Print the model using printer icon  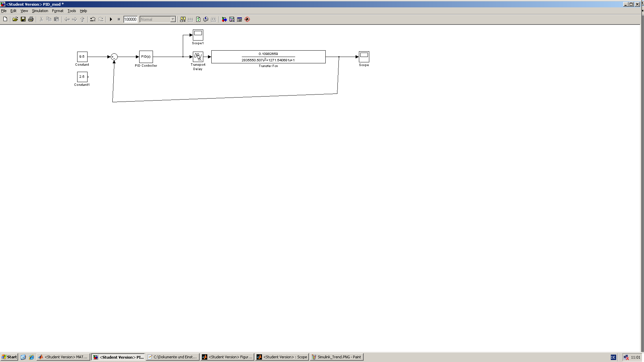click(31, 19)
